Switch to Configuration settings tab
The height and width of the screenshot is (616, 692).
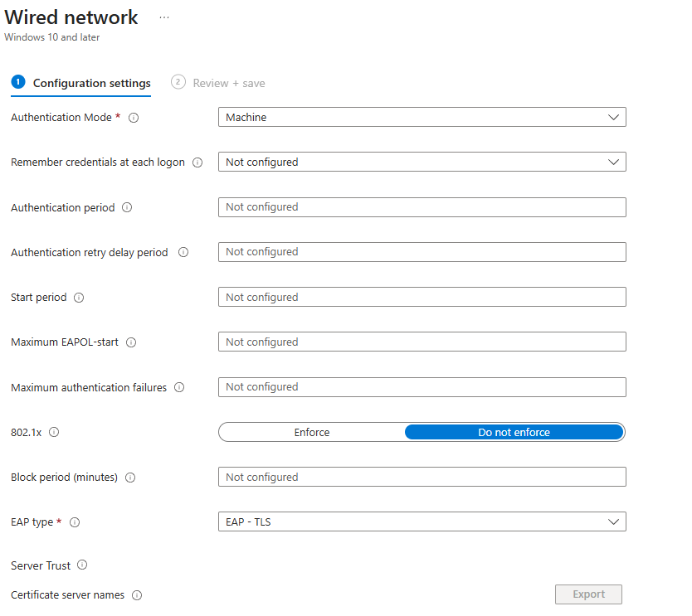(81, 84)
